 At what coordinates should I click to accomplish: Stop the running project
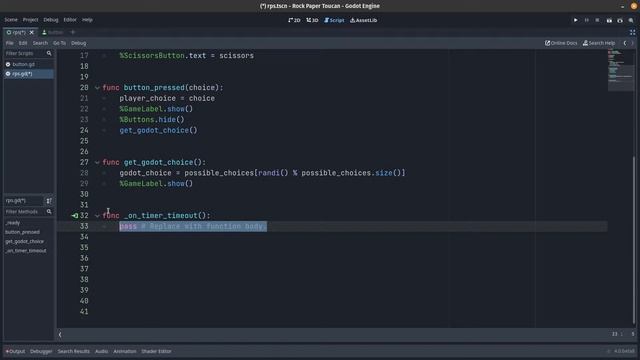pos(597,20)
